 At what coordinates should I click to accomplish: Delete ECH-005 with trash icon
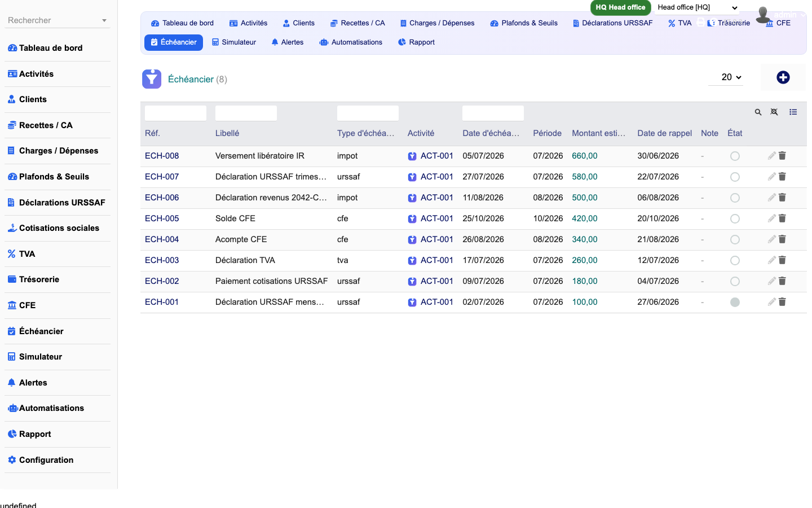tap(782, 218)
